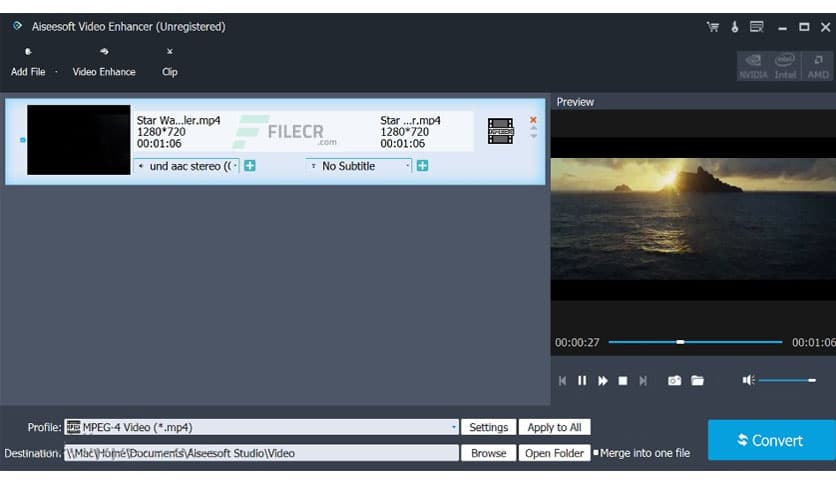Add a subtitle with plus icon
The image size is (836, 484).
(422, 166)
